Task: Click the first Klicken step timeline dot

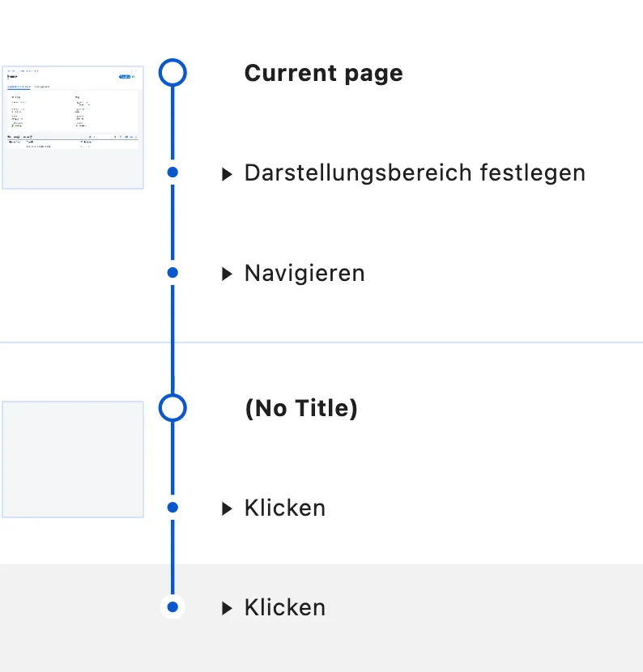Action: point(172,508)
